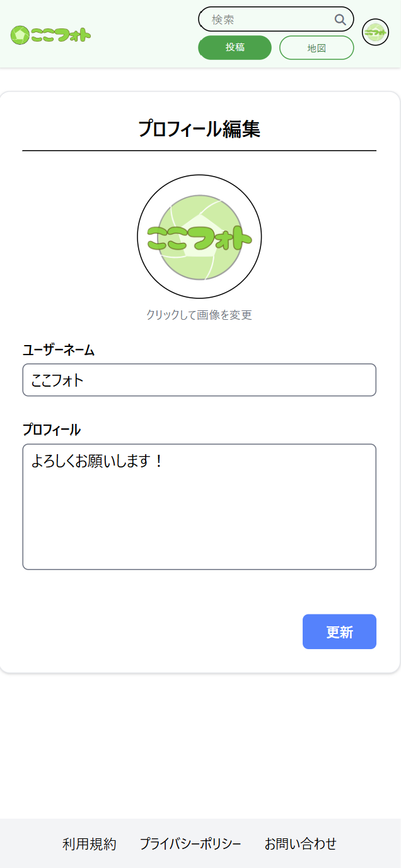Open the user avatar menu in header
The height and width of the screenshot is (868, 401).
(x=375, y=32)
